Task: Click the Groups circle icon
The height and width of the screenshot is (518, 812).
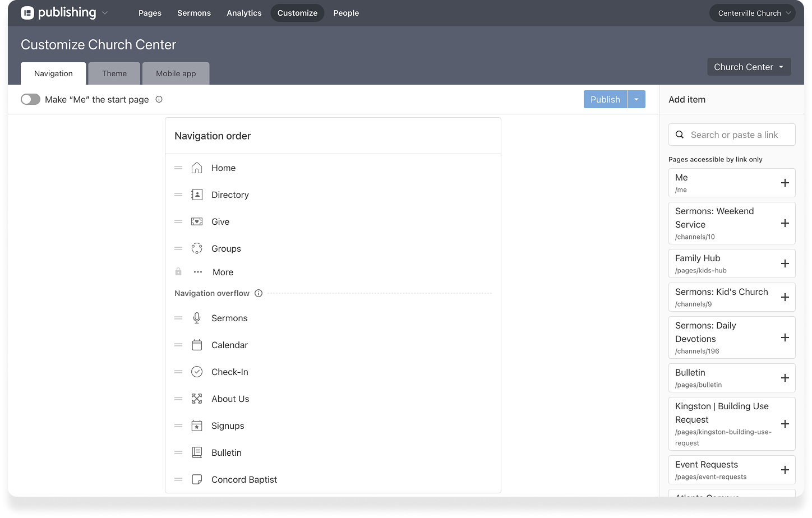Action: tap(196, 249)
